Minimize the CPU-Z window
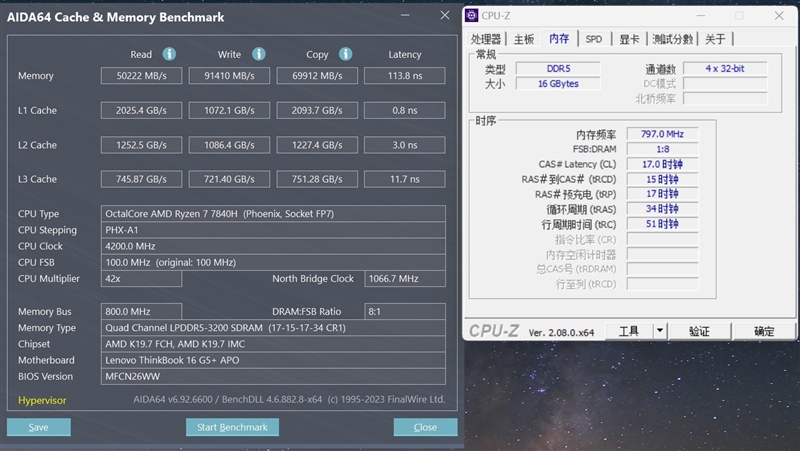Screen dimensions: 800x451 tap(701, 16)
